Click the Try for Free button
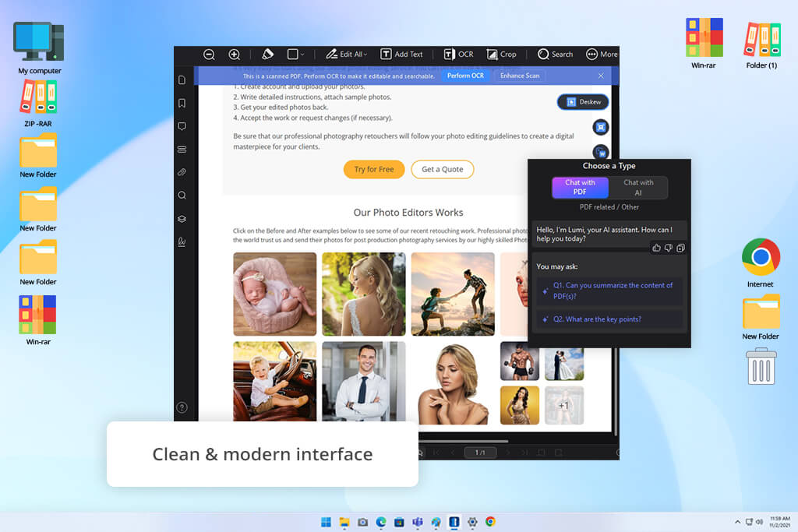Screen dimensions: 798x532 point(374,169)
